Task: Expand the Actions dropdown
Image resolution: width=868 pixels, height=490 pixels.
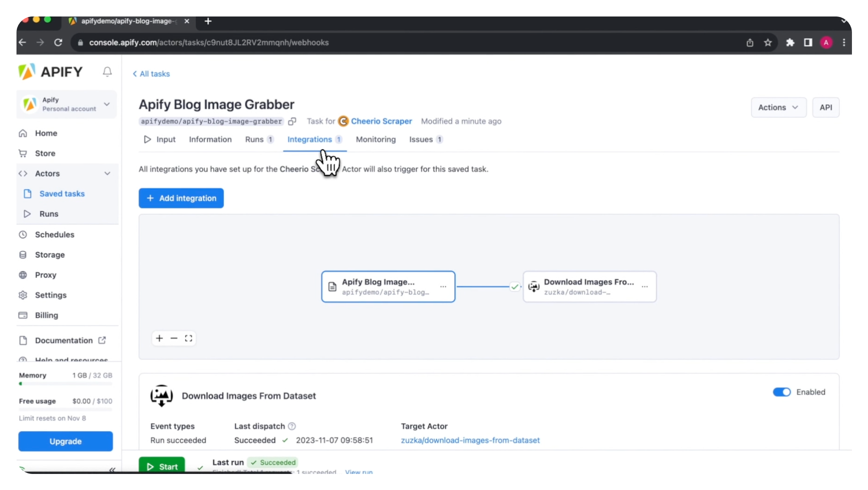Action: pos(778,107)
